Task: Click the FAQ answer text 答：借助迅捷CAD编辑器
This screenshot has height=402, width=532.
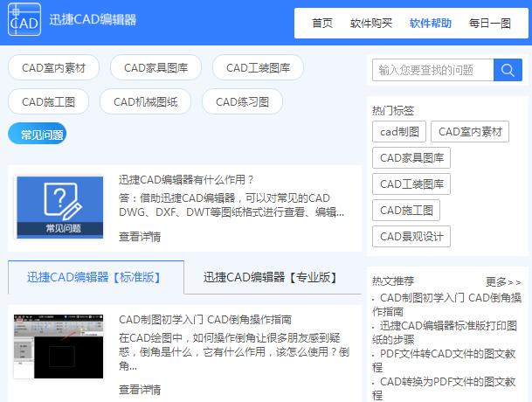Action: point(231,205)
